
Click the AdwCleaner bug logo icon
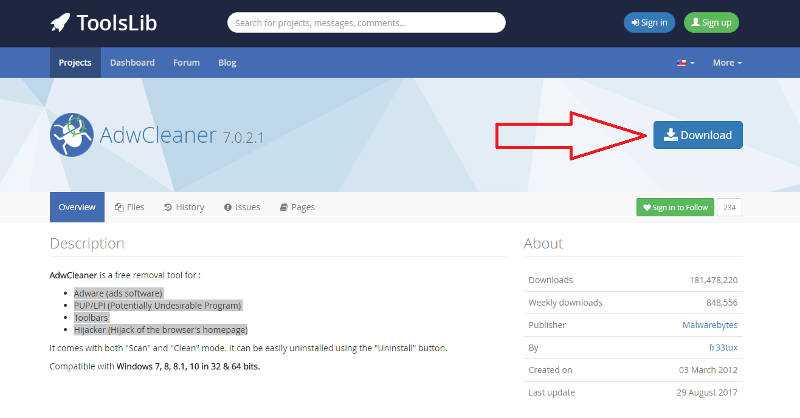[x=72, y=135]
